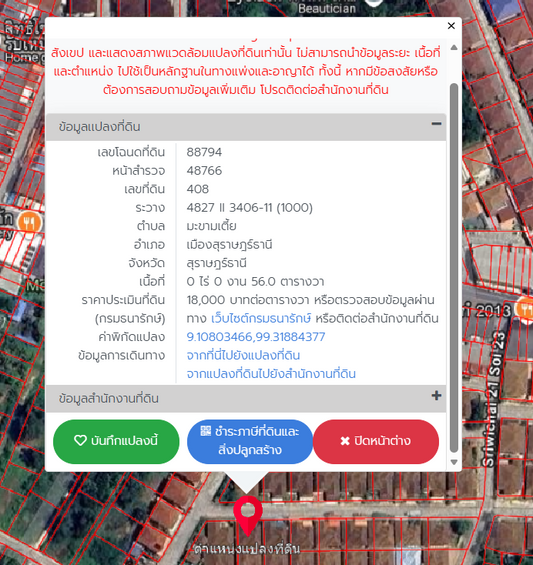Click the orange restaurant icon right of popup
This screenshot has width=533, height=565.
(525, 309)
